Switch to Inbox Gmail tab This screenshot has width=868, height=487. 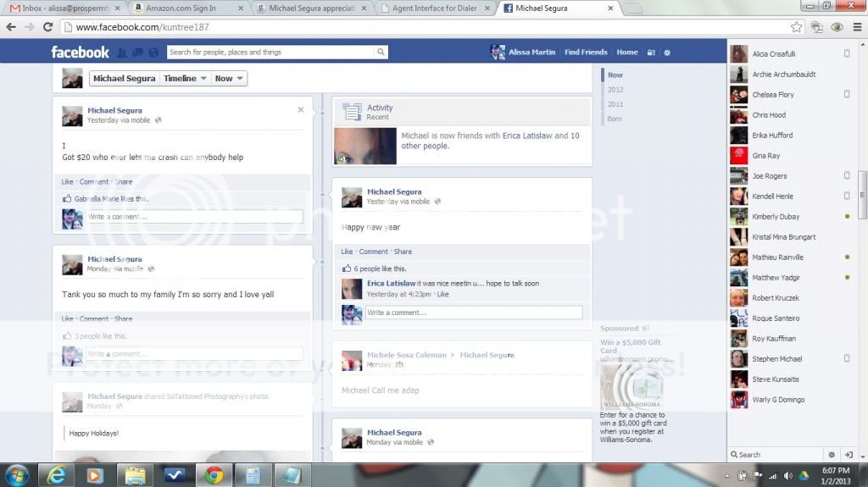click(x=64, y=8)
